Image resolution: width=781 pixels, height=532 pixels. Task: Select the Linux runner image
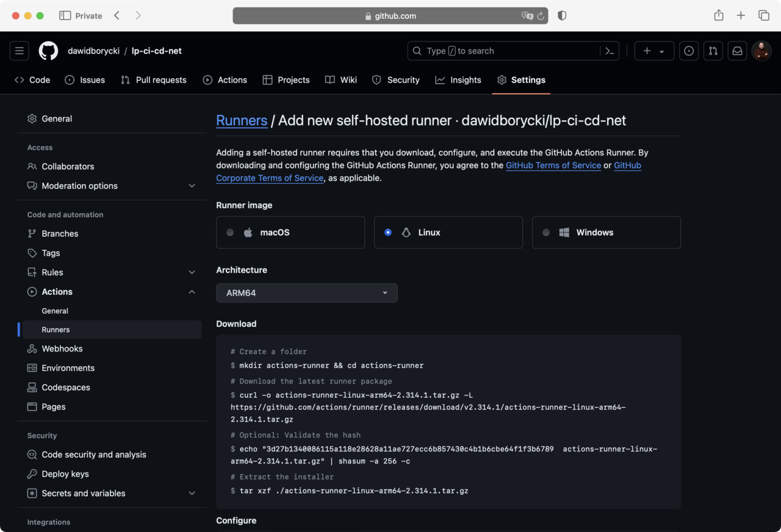(x=448, y=232)
